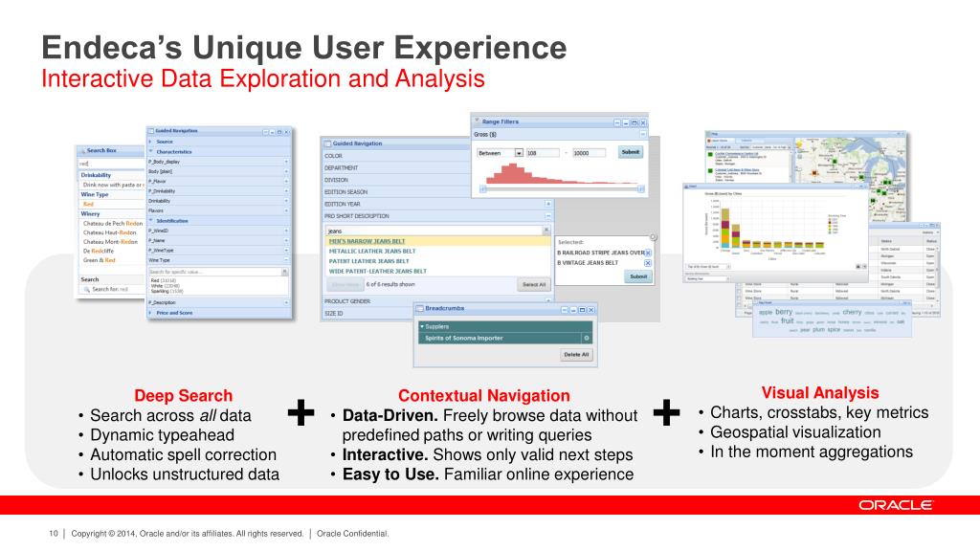
Task: Click first green store marker in results list
Action: point(711,154)
